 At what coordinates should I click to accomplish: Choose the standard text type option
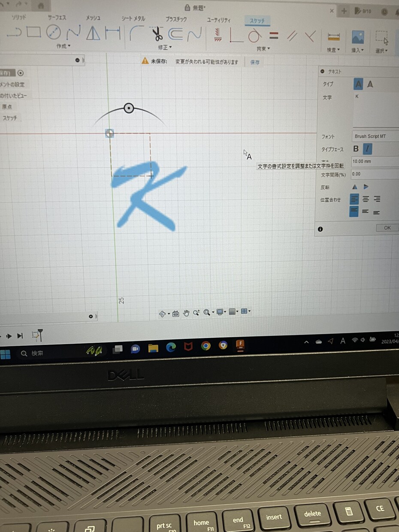[358, 84]
